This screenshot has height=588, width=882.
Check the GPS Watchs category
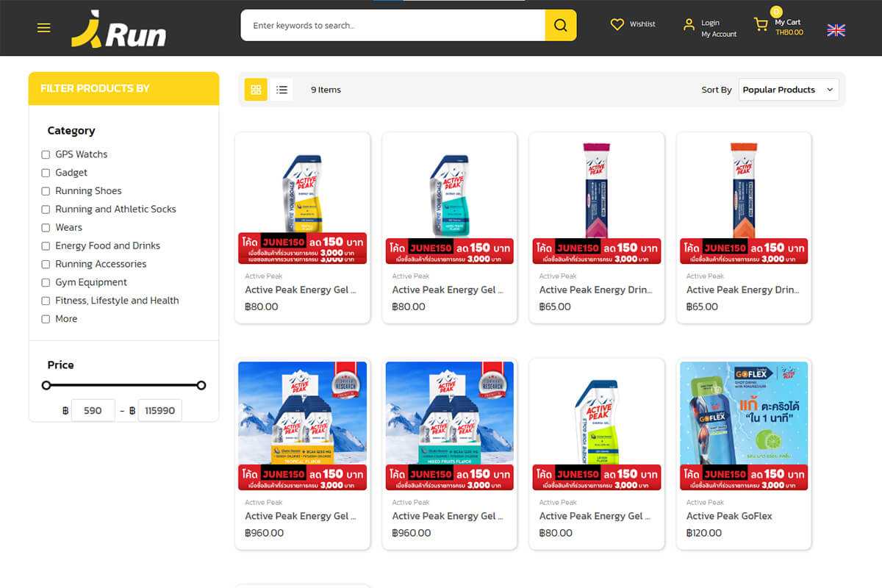pos(46,154)
